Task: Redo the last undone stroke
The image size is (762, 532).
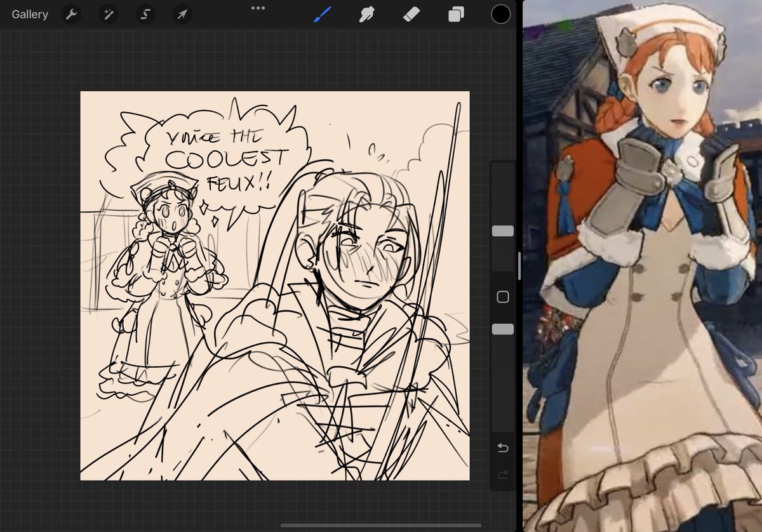Action: pos(503,475)
